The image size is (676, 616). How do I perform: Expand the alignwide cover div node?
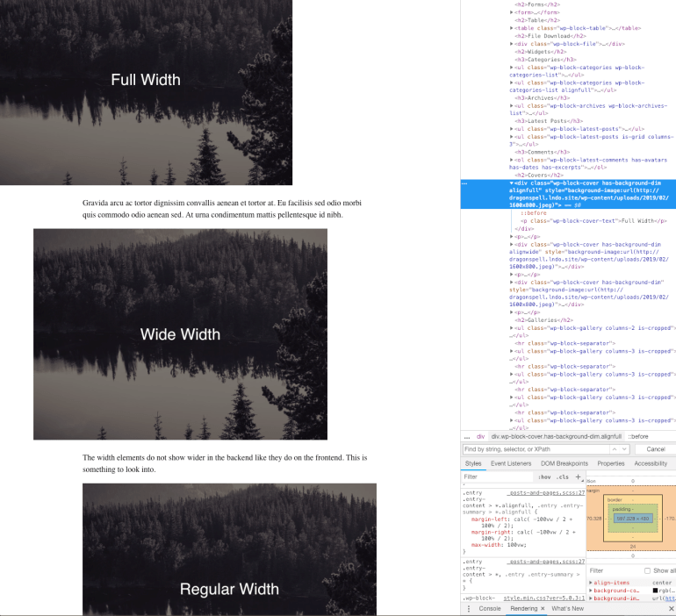pyautogui.click(x=511, y=244)
